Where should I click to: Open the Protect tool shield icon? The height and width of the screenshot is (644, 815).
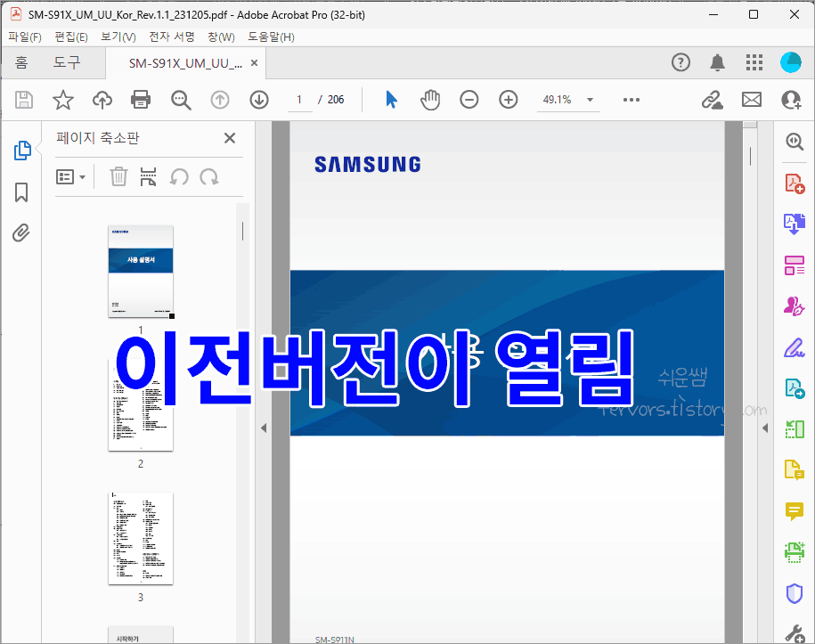tap(794, 593)
